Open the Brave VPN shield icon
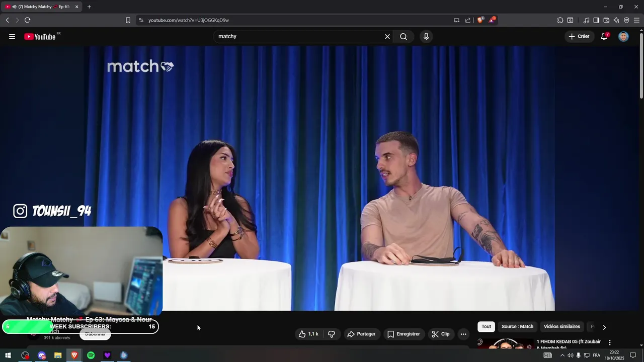Image resolution: width=644 pixels, height=362 pixels. pos(626,20)
